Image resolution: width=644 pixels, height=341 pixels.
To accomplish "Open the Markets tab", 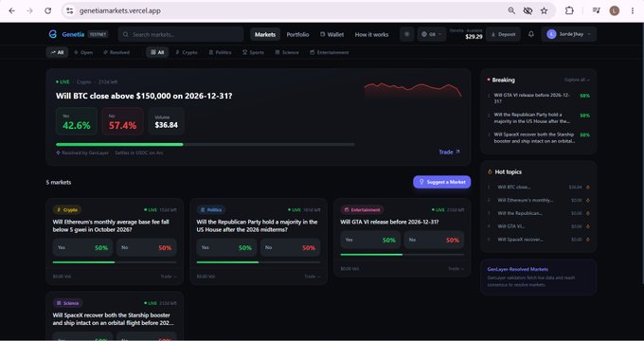I will tap(265, 34).
